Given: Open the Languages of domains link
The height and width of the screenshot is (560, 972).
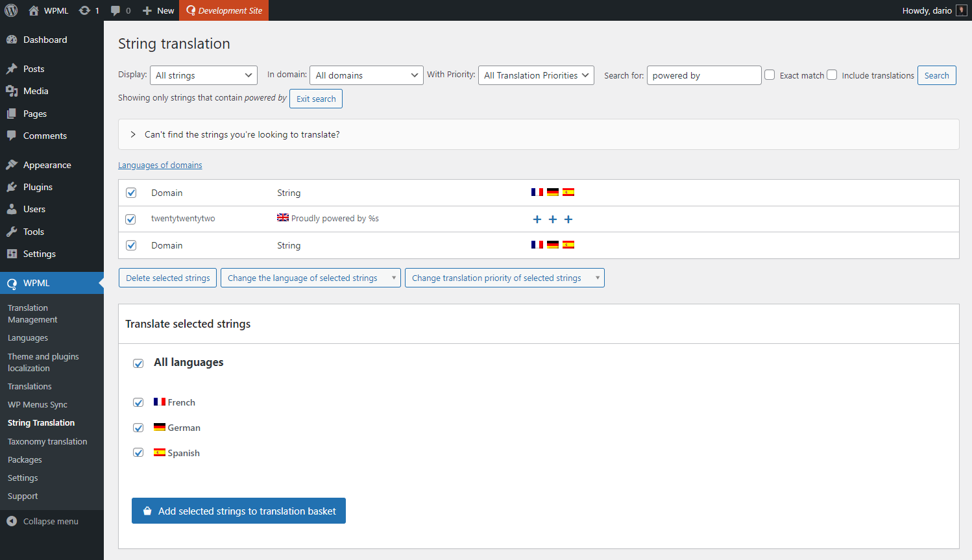Looking at the screenshot, I should (160, 165).
